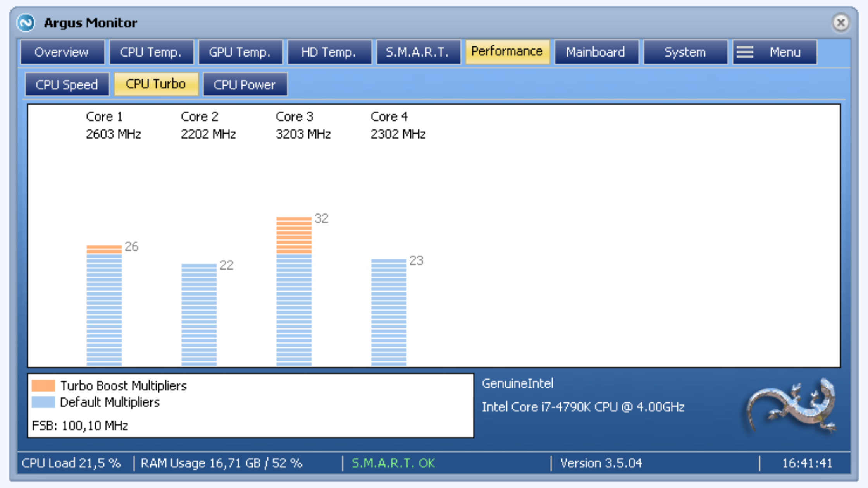
Task: Switch to the Overview tab
Action: click(x=62, y=52)
